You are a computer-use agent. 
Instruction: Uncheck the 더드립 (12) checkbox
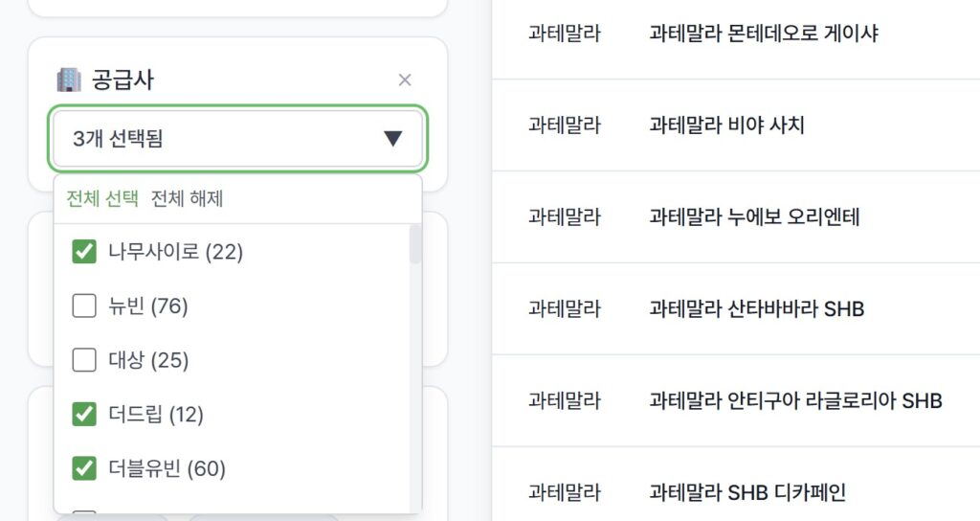coord(85,414)
